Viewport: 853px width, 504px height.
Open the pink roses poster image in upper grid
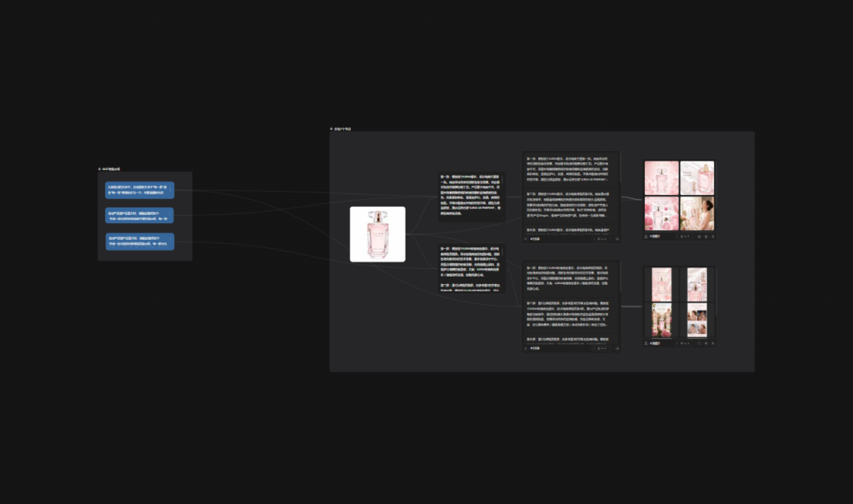[x=661, y=213]
